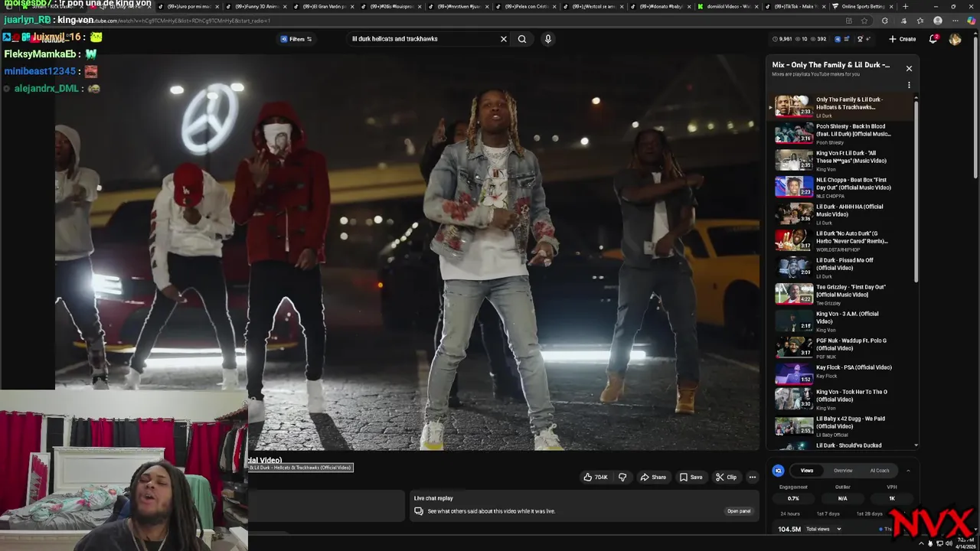Play NLE Choppa Beat Box video

tap(842, 187)
